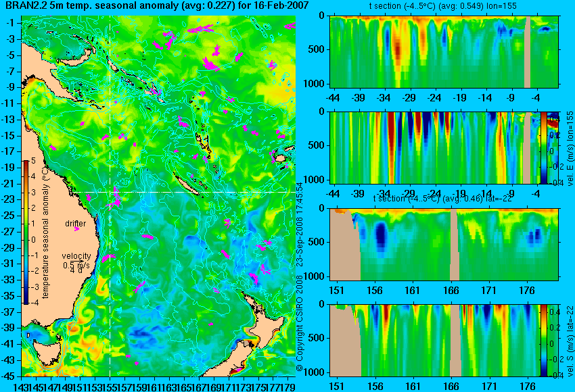Click the "-1" latitude tick on the map
Image resolution: width=575 pixels, height=392 pixels.
(x=12, y=23)
